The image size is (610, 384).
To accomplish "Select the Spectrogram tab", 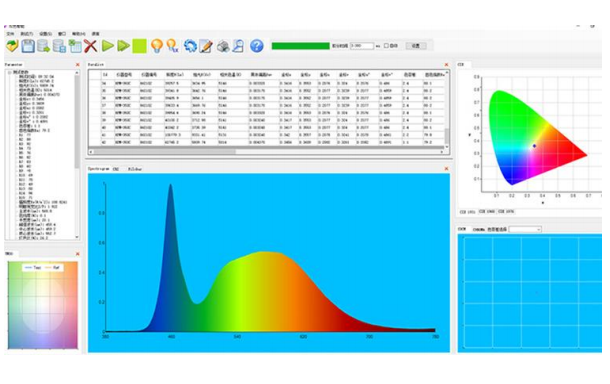I will [98, 169].
